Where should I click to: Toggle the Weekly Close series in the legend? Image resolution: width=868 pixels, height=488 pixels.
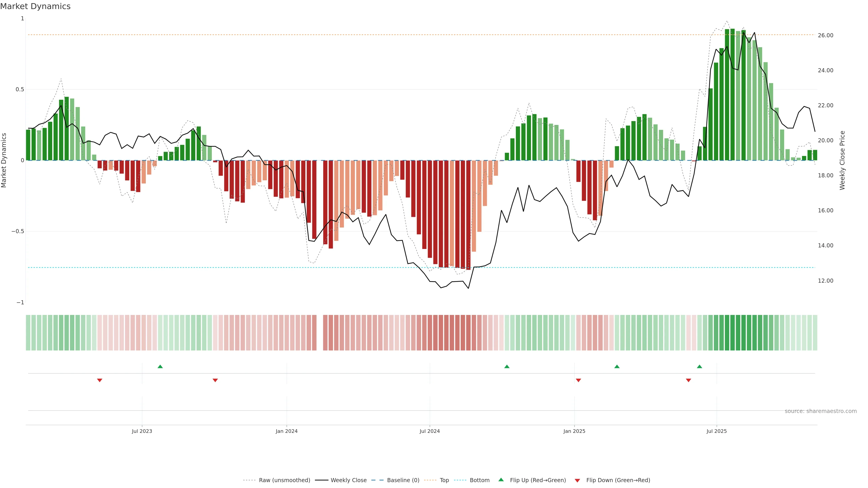coord(348,480)
